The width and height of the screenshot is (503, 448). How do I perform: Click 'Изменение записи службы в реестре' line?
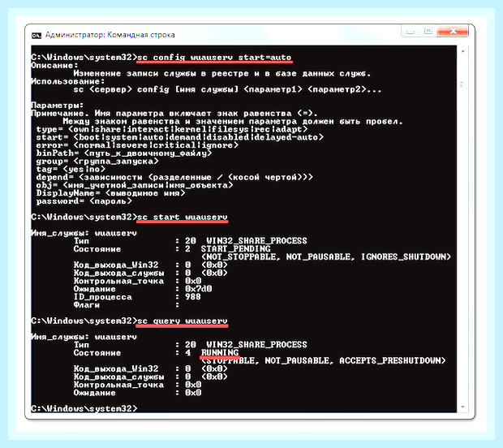[221, 74]
